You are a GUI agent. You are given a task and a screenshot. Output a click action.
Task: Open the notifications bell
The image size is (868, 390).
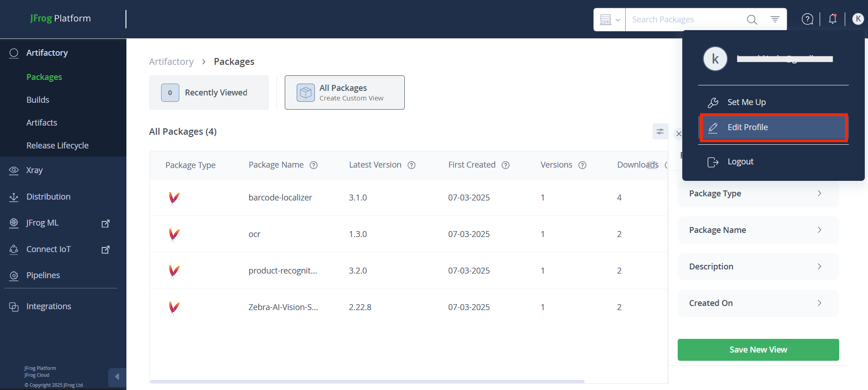point(833,19)
